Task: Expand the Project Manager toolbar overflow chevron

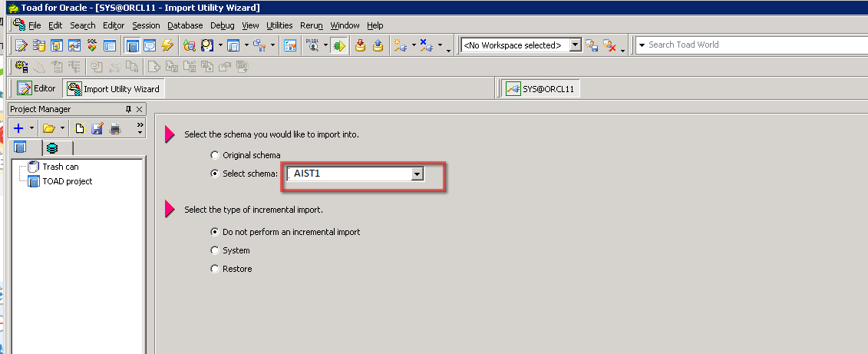Action: [x=140, y=126]
